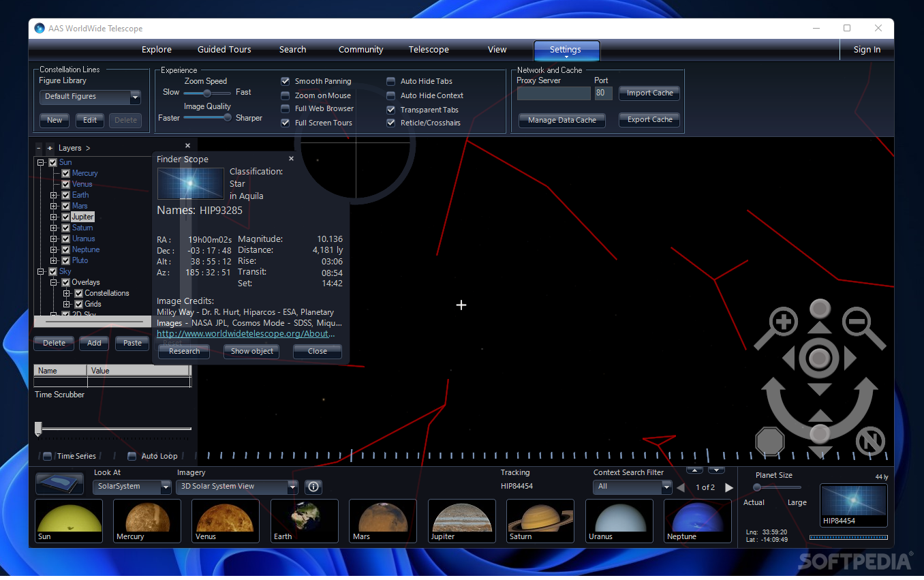Collapse the Sky tree node
This screenshot has height=580, width=924.
41,271
